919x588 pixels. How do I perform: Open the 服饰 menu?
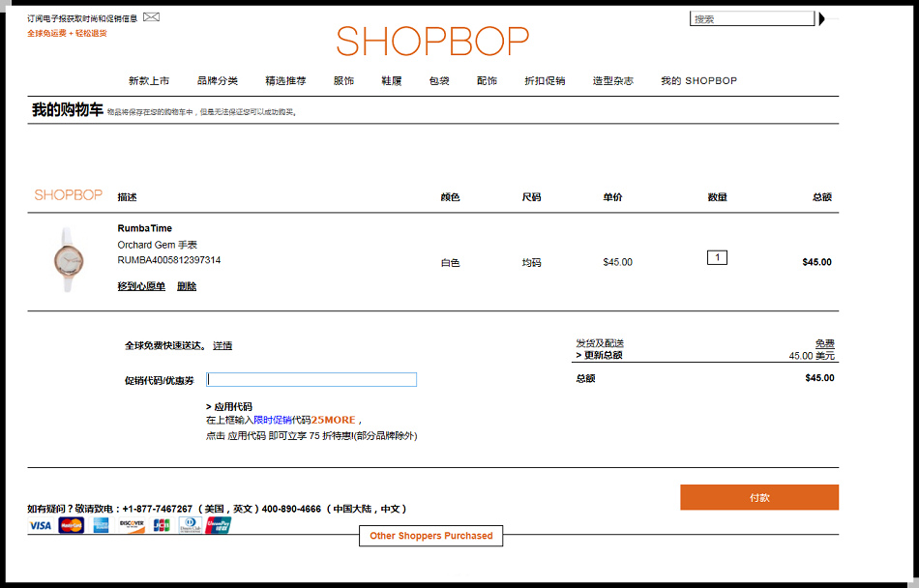[x=343, y=81]
